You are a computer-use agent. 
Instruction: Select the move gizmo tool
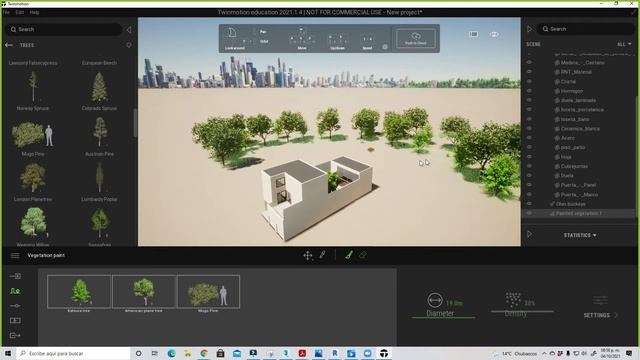click(x=308, y=256)
